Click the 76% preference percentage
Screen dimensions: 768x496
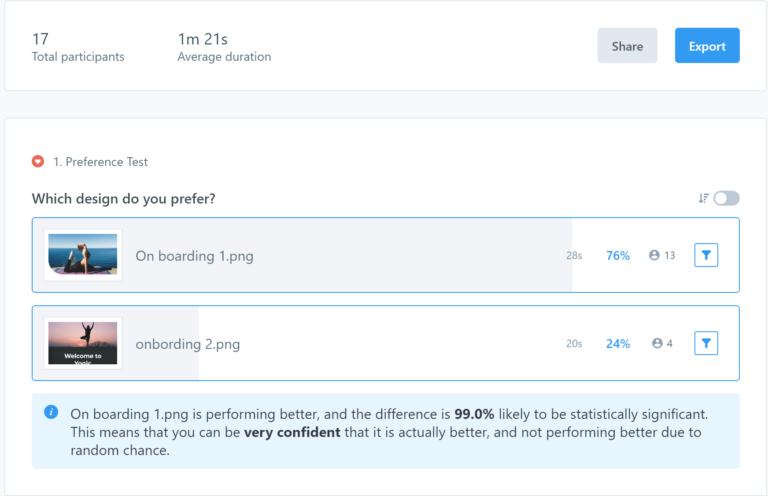[618, 255]
